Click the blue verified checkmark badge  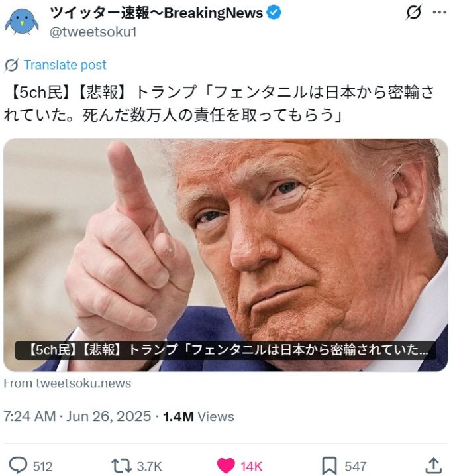[x=274, y=13]
